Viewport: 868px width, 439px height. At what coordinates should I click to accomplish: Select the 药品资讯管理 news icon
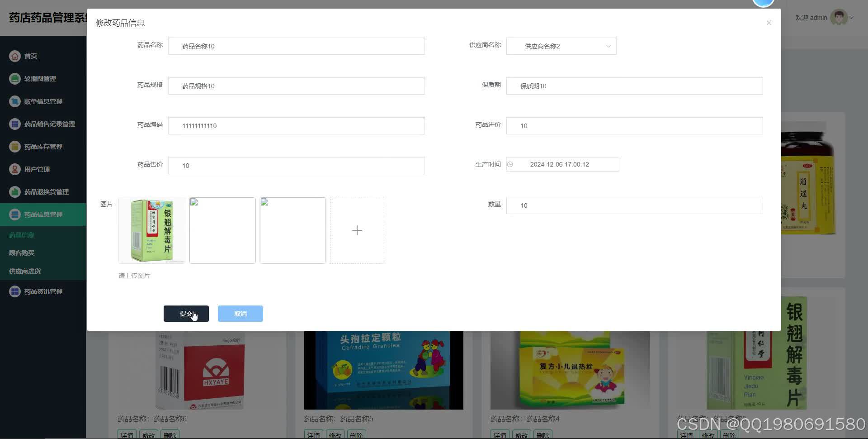click(x=14, y=291)
